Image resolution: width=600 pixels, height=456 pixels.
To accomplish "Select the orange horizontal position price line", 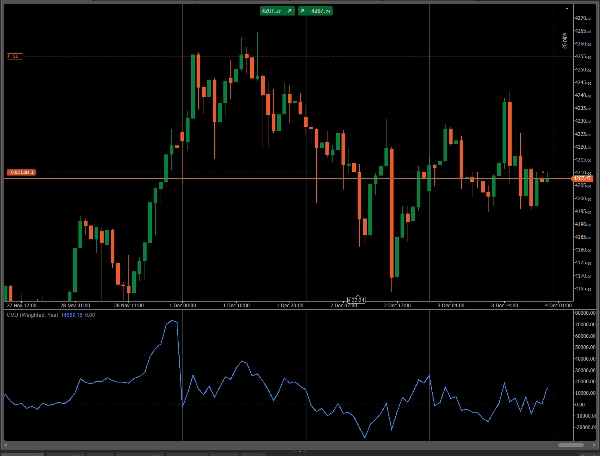I will tap(300, 179).
